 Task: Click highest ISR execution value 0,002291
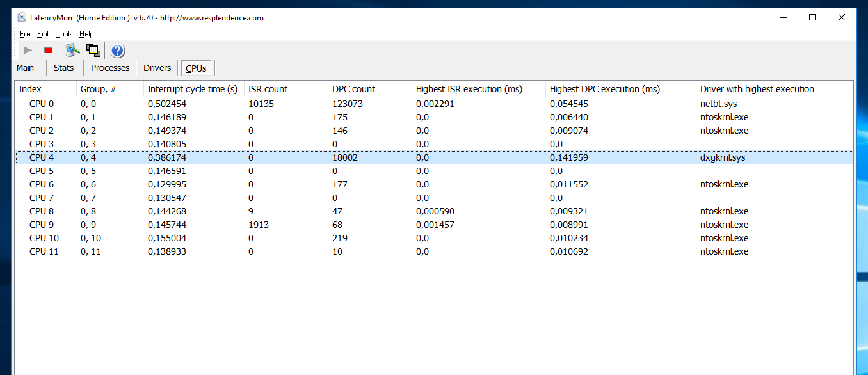click(x=435, y=104)
